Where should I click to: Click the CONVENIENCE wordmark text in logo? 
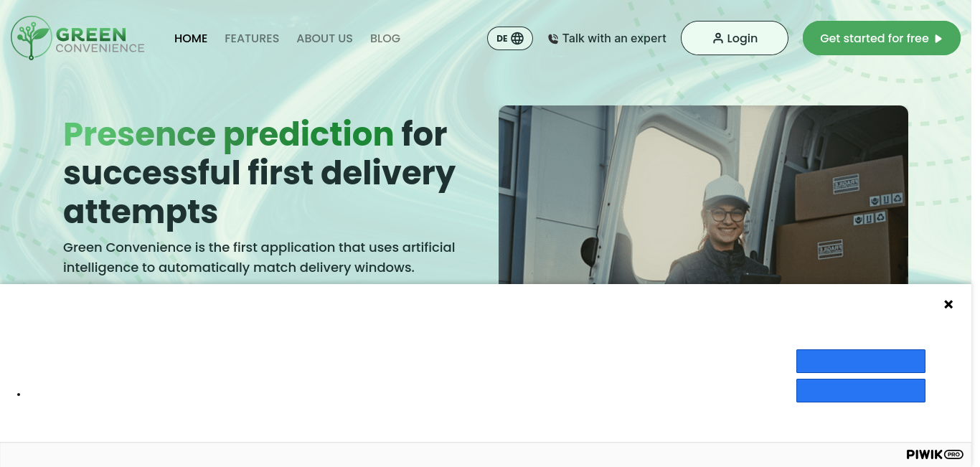point(100,48)
